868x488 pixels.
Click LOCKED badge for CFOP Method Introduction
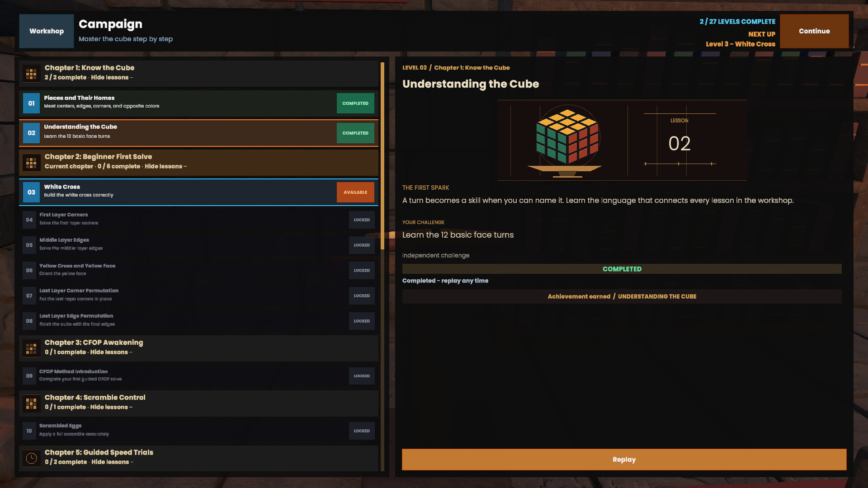(362, 376)
